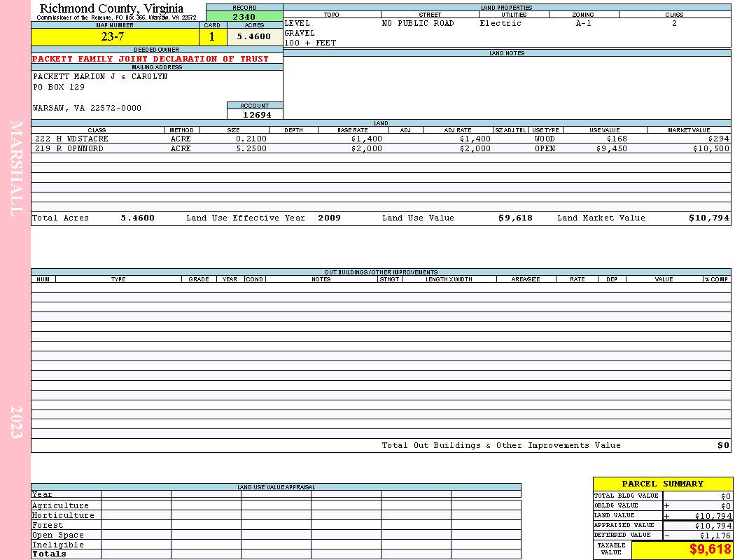Select TOTAL BLDG VALUE amount $0
Viewport: 735px width, 560px height.
pyautogui.click(x=726, y=496)
